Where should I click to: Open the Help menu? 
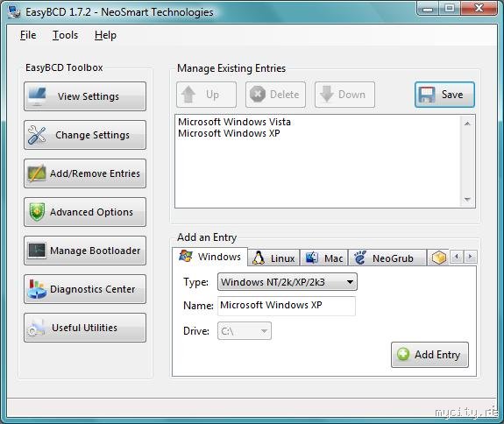(105, 35)
